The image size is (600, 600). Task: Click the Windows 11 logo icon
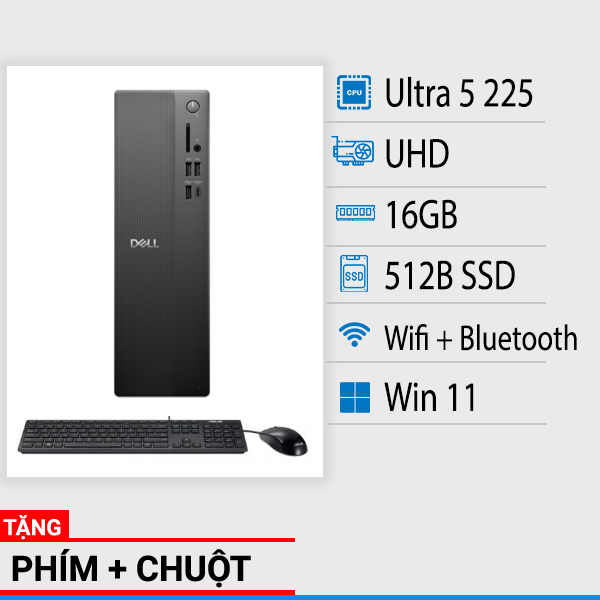[x=355, y=397]
